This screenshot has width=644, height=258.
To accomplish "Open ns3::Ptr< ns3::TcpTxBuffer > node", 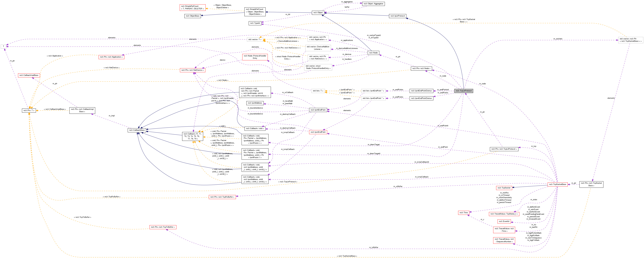I will pyautogui.click(x=163, y=227).
